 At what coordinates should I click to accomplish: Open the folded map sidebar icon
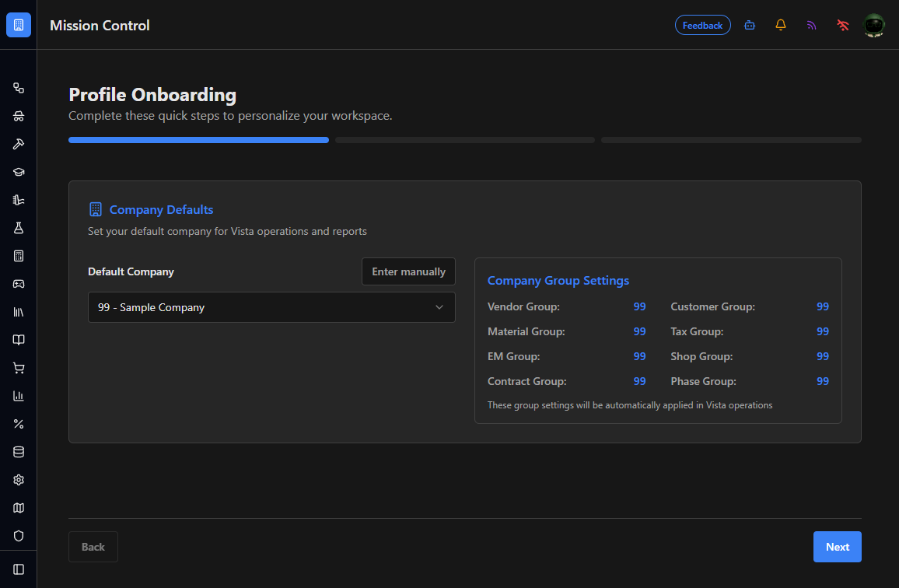coord(19,508)
